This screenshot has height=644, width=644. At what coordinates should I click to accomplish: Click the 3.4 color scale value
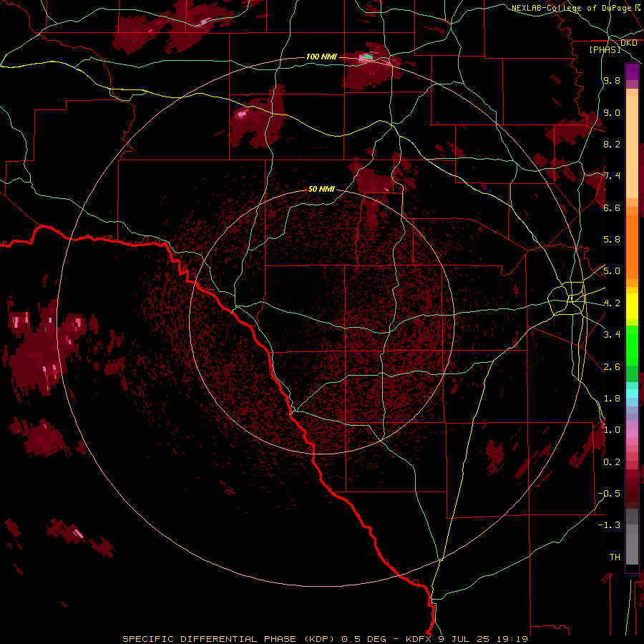(612, 335)
